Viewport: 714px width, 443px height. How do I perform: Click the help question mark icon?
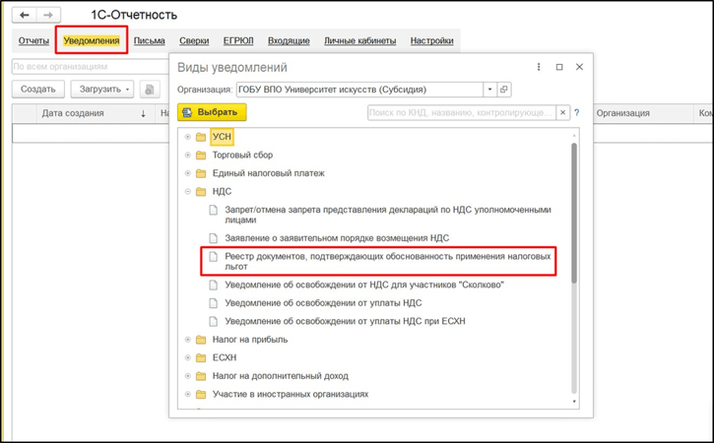click(577, 113)
